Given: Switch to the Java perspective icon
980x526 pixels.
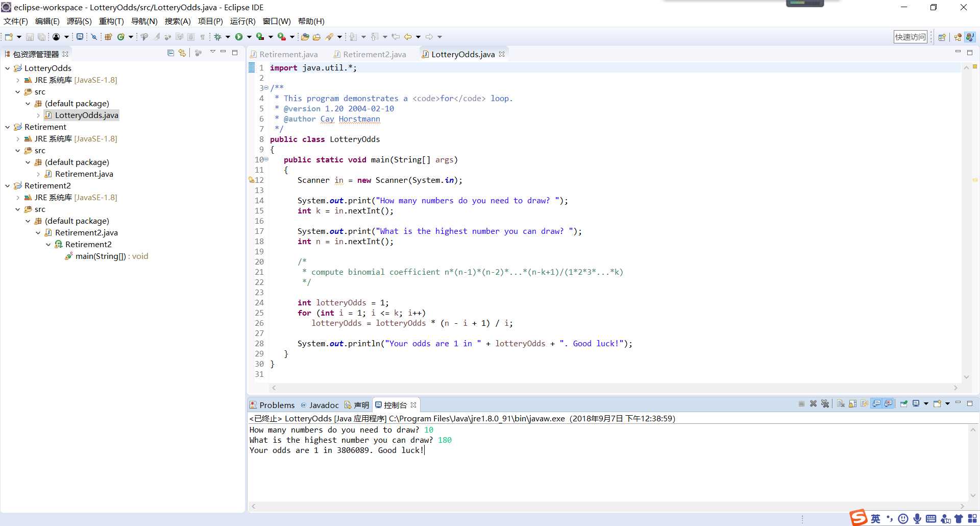Looking at the screenshot, I should (970, 37).
